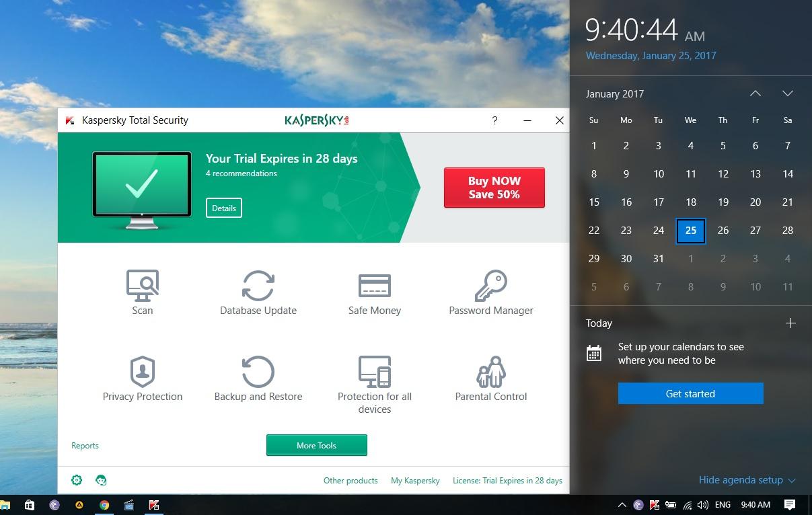Viewport: 812px width, 515px height.
Task: Go to next month with down arrow
Action: click(x=788, y=93)
